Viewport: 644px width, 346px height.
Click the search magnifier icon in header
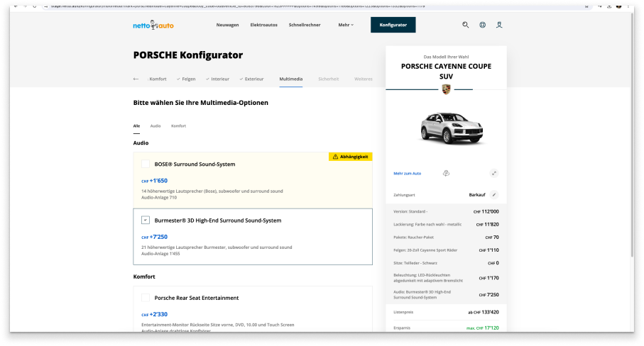click(x=466, y=25)
